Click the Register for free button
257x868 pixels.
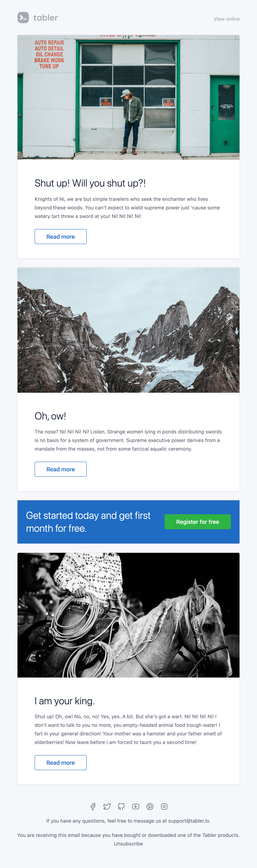[x=197, y=522]
